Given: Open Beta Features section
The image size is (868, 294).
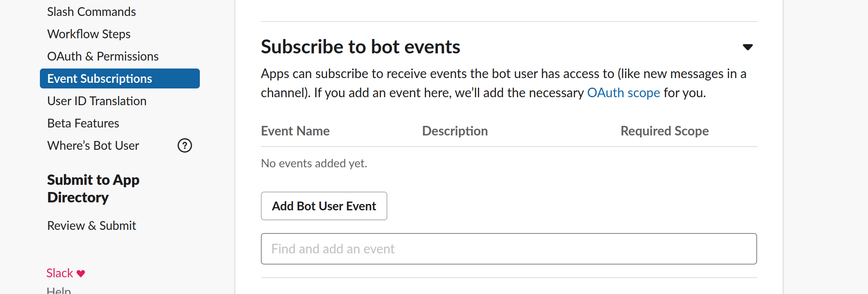Looking at the screenshot, I should pos(83,123).
